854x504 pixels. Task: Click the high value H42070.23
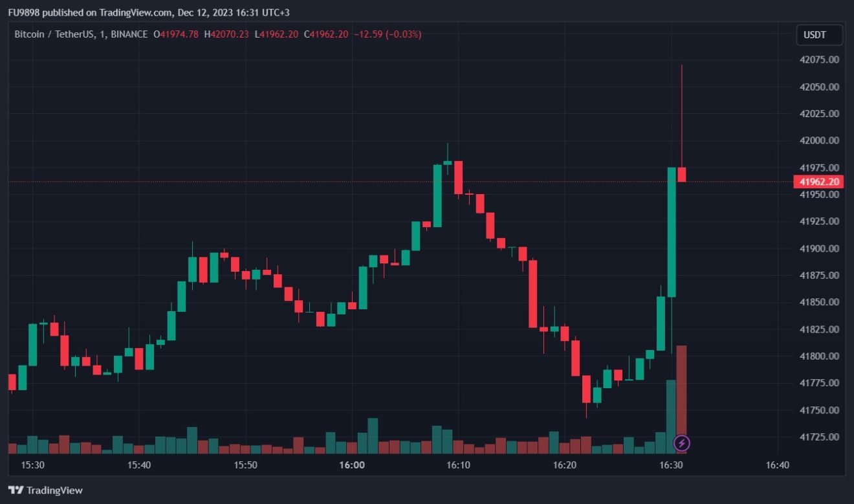tap(226, 34)
